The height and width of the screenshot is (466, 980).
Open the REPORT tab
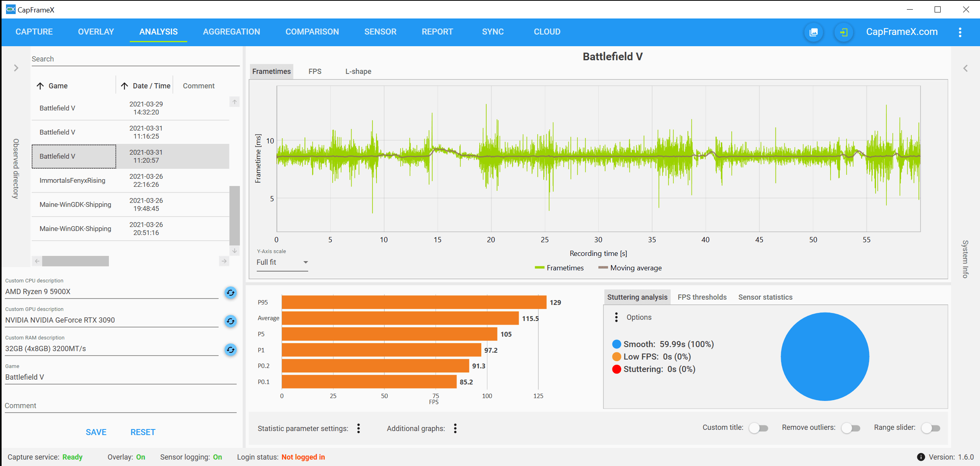[x=437, y=32]
